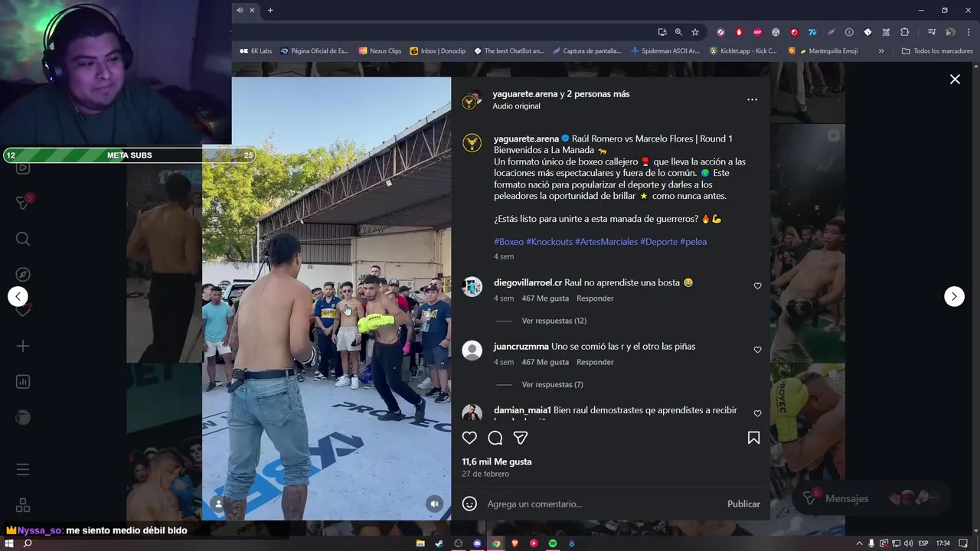The image size is (980, 551).
Task: Like damian_maia1's comment
Action: [757, 413]
